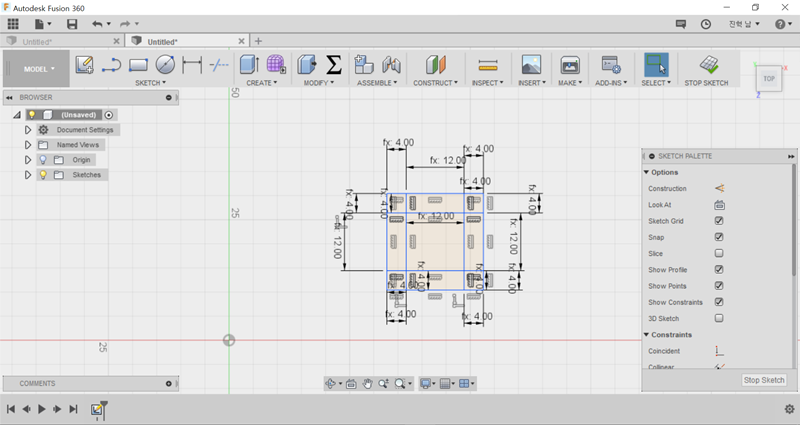
Task: Click the Save disk icon
Action: [72, 23]
